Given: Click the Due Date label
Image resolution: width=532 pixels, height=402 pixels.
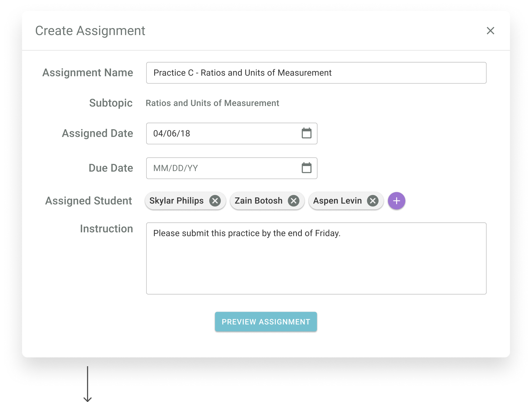Looking at the screenshot, I should 111,168.
